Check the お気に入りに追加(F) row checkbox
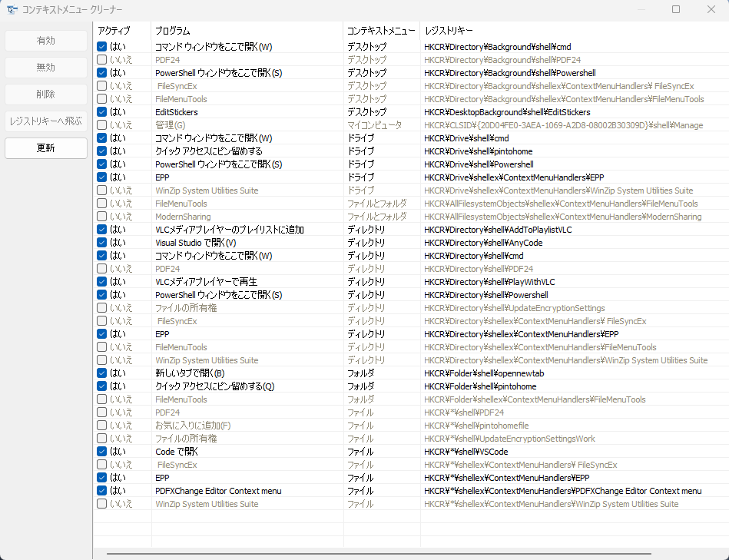729x560 pixels. pos(102,426)
